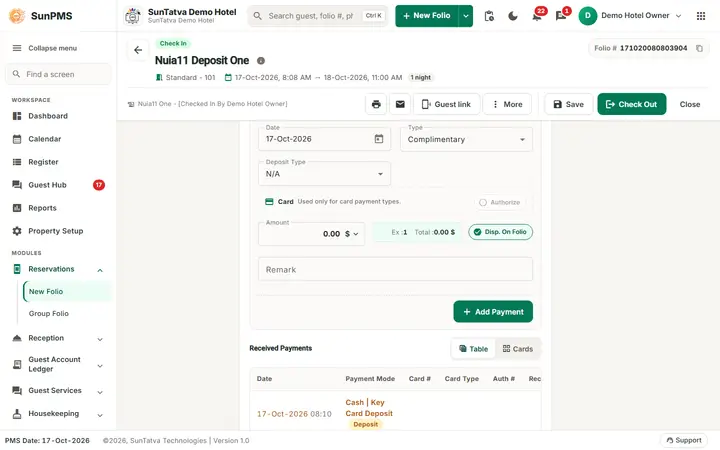Image resolution: width=720 pixels, height=450 pixels.
Task: Email the folio using the envelope icon
Action: point(400,104)
